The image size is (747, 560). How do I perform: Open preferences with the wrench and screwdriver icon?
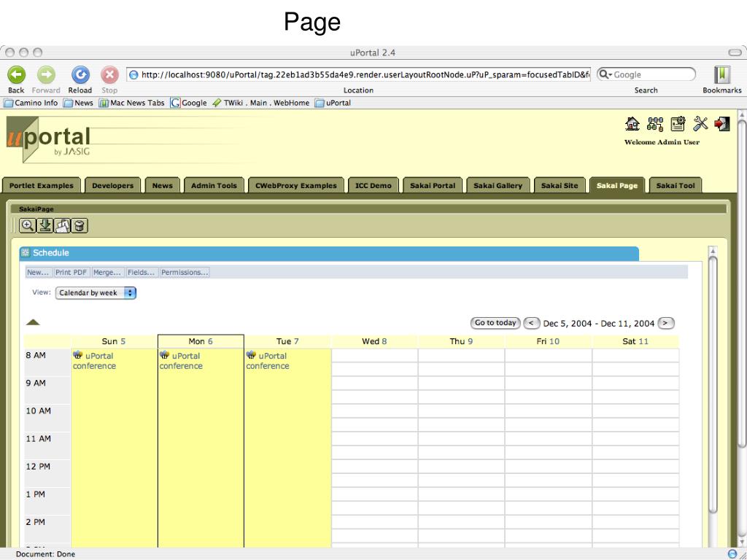(x=700, y=124)
